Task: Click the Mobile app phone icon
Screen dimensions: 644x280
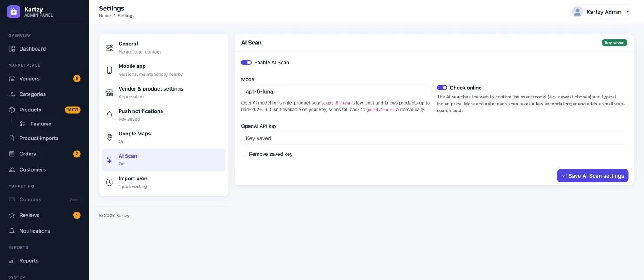Action: coord(110,70)
